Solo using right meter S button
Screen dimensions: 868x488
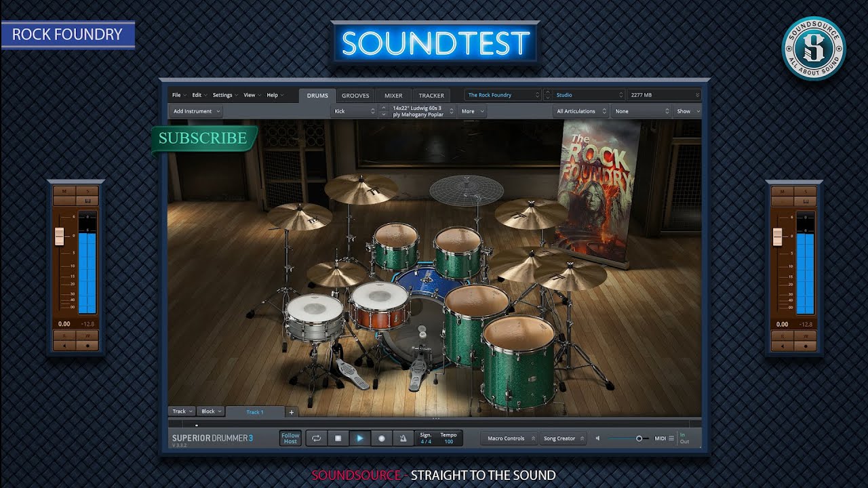coord(806,191)
